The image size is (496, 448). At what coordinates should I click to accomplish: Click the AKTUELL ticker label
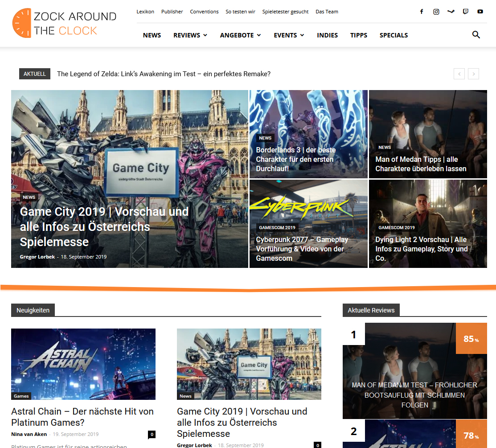tap(35, 74)
